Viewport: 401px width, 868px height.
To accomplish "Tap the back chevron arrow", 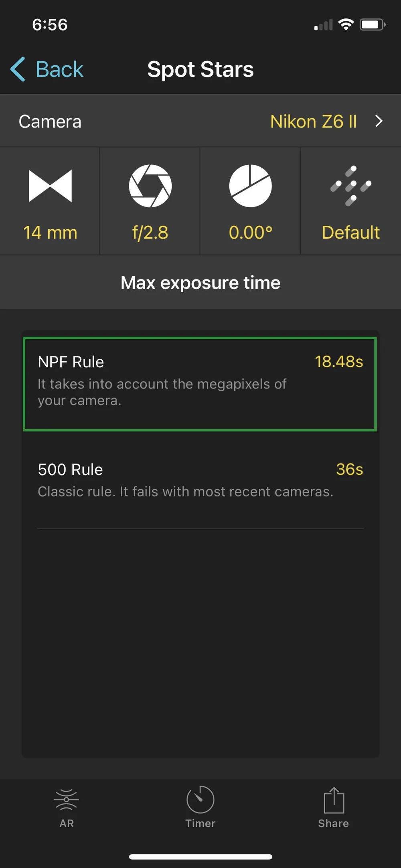I will point(18,69).
